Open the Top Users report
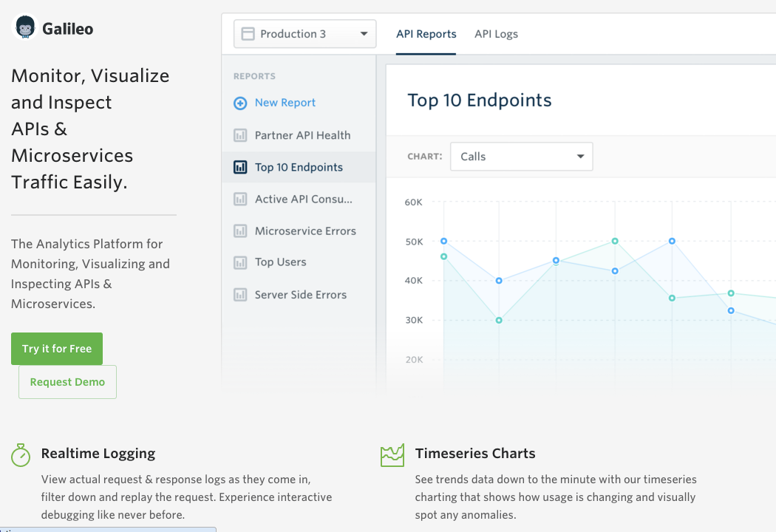Image resolution: width=776 pixels, height=532 pixels. click(x=299, y=262)
